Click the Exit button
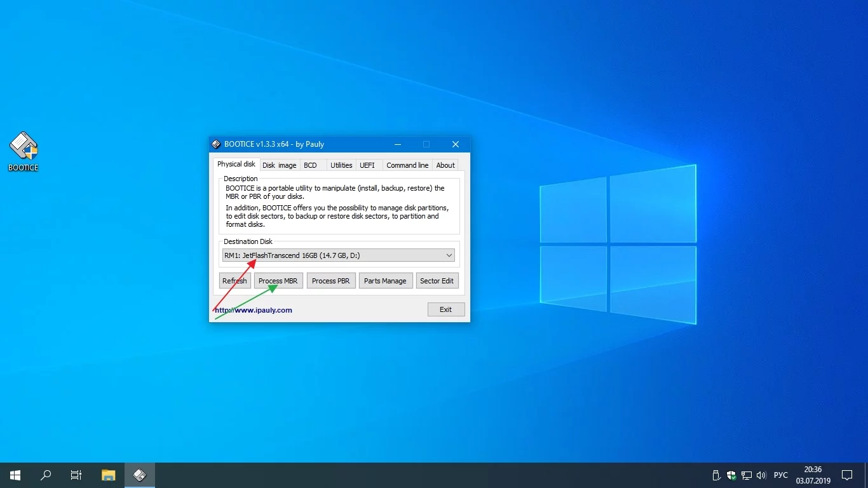The image size is (868, 488). (x=446, y=309)
